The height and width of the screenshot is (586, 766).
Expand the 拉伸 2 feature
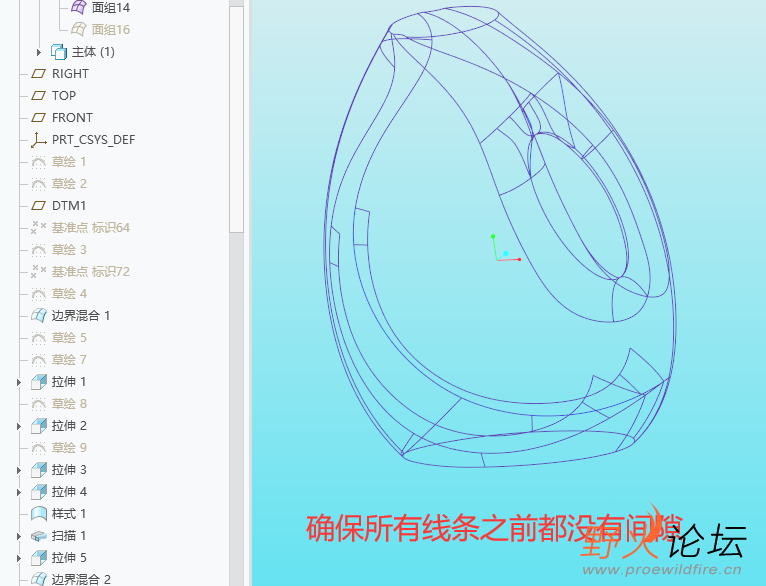tap(19, 426)
